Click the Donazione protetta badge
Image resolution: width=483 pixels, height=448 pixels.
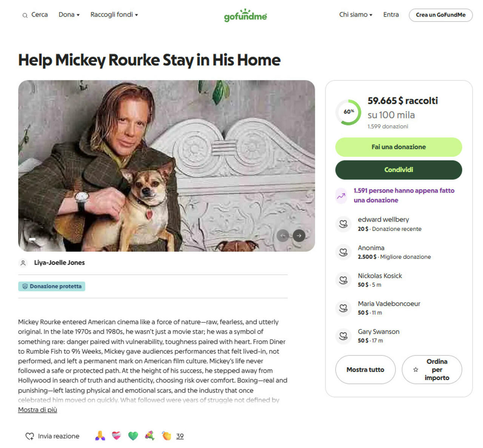click(x=52, y=286)
